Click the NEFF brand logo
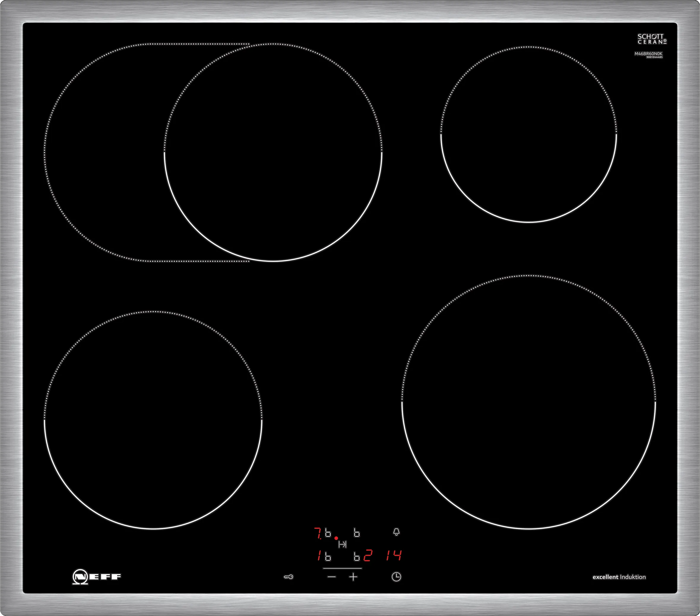Image resolution: width=700 pixels, height=616 pixels. (96, 577)
